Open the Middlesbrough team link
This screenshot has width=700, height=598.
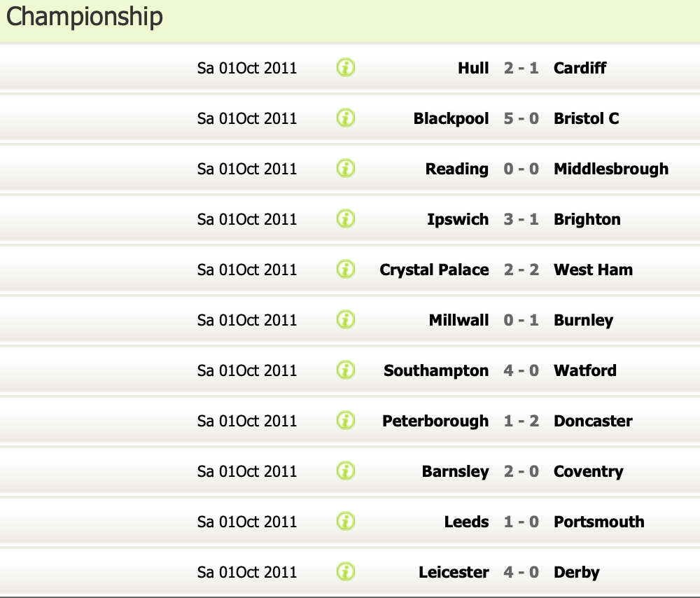click(610, 169)
